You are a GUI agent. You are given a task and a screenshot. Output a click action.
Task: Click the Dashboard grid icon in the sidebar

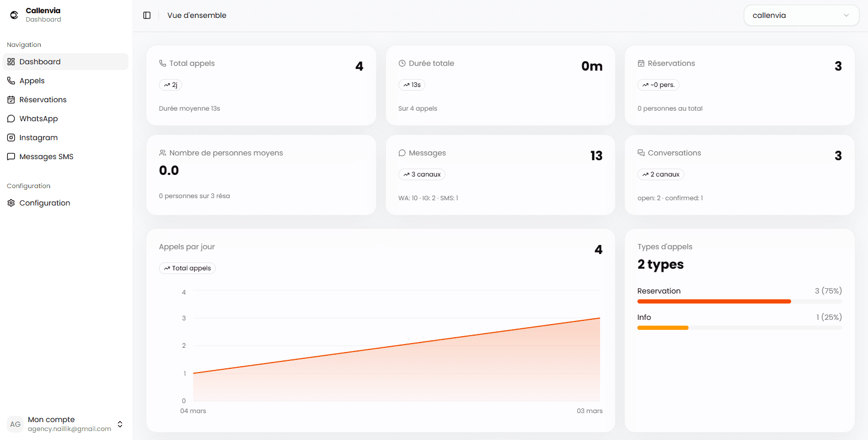[11, 62]
